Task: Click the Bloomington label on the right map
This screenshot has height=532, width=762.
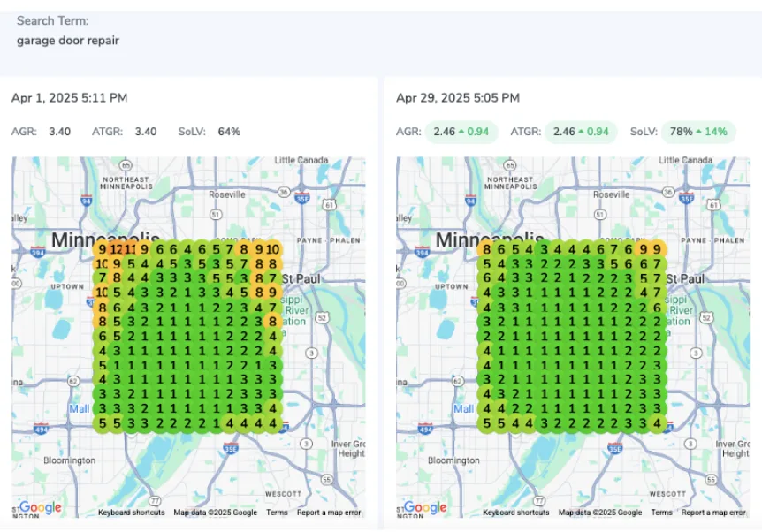Action: (x=454, y=460)
